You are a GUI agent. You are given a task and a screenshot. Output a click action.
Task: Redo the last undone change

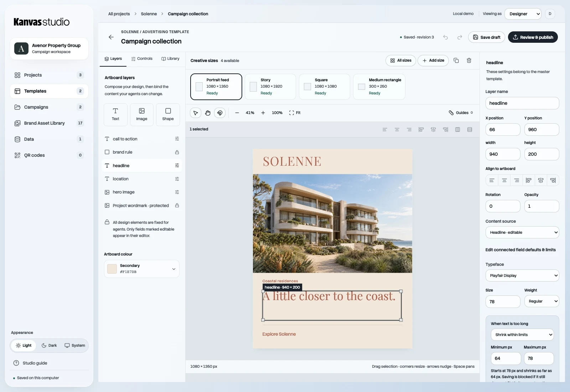(x=460, y=37)
